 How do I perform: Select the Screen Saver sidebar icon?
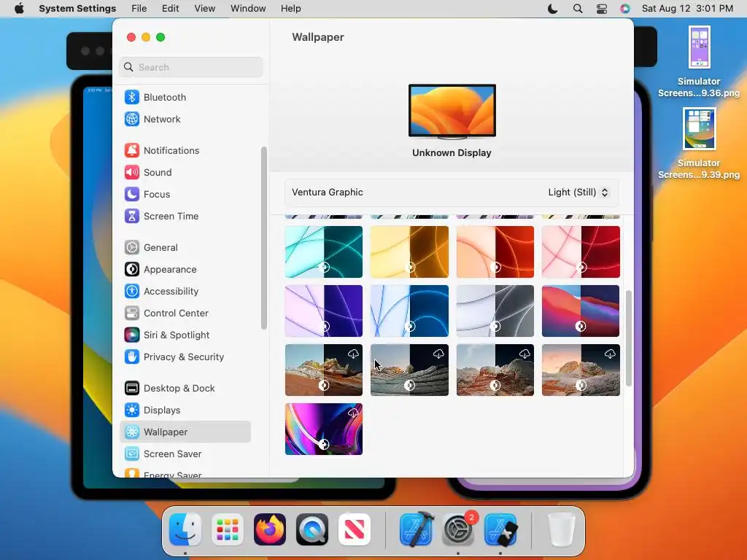(x=132, y=454)
